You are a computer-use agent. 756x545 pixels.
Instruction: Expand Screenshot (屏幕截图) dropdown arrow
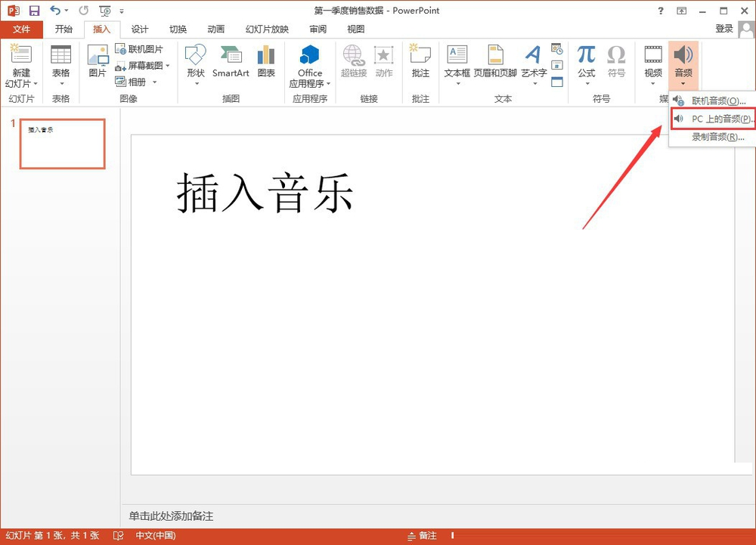tap(168, 66)
